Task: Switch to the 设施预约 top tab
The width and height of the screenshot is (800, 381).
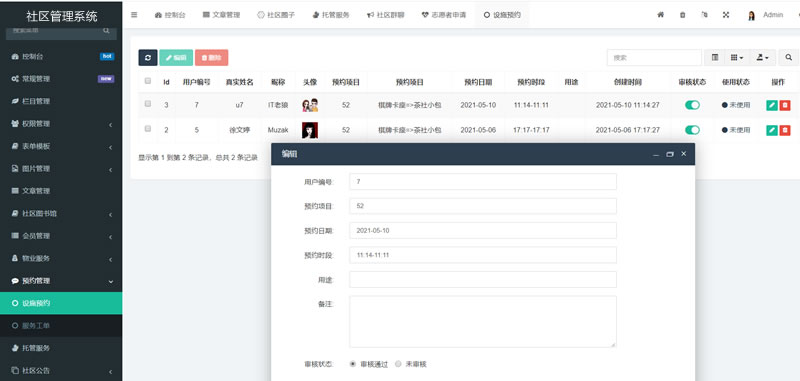Action: point(502,15)
